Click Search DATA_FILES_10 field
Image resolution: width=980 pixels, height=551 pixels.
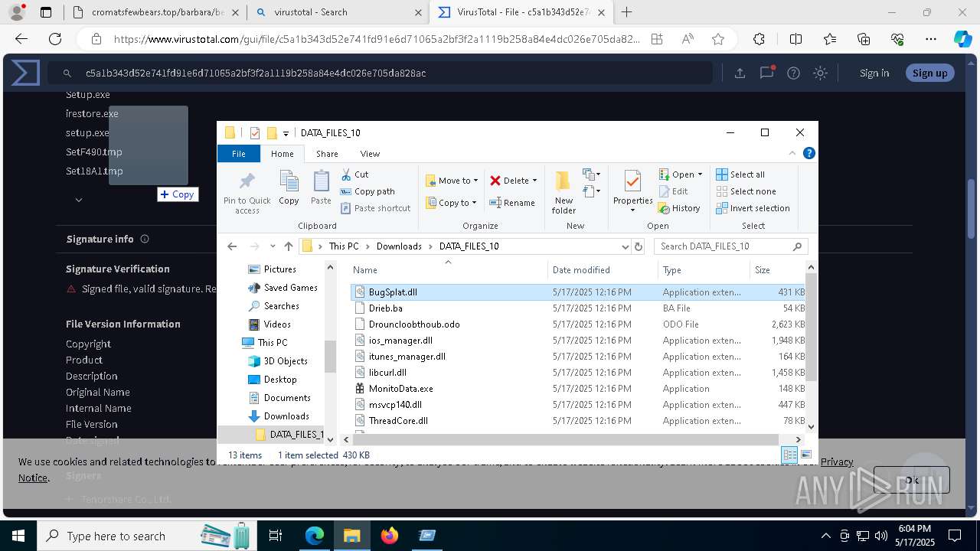[x=730, y=246]
